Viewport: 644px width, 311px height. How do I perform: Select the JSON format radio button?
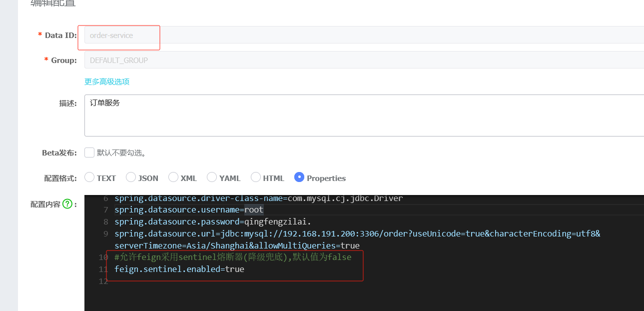click(131, 177)
